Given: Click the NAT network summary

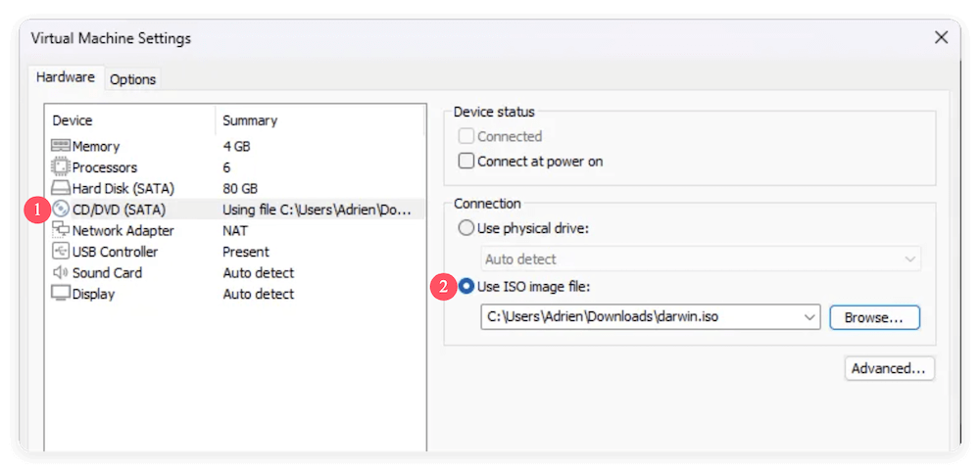Looking at the screenshot, I should [235, 231].
